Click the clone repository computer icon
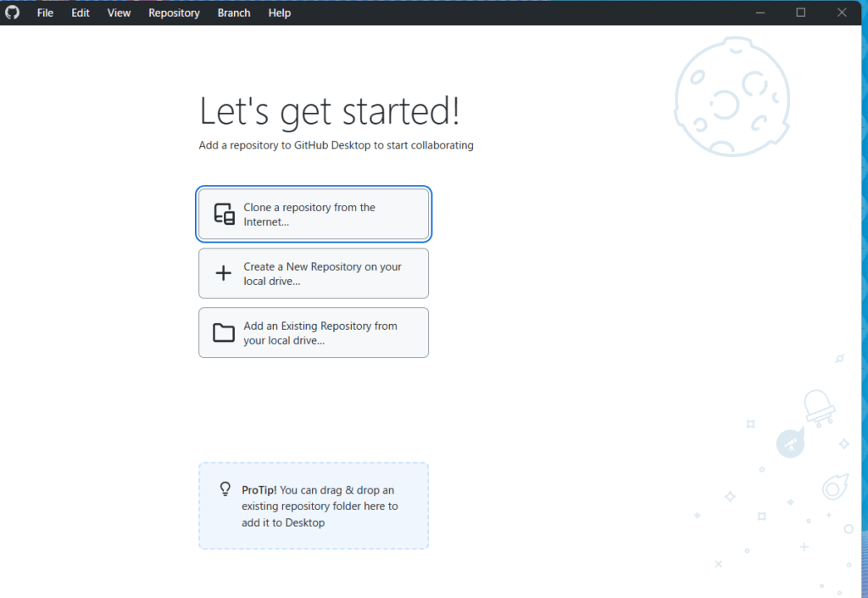 (224, 214)
